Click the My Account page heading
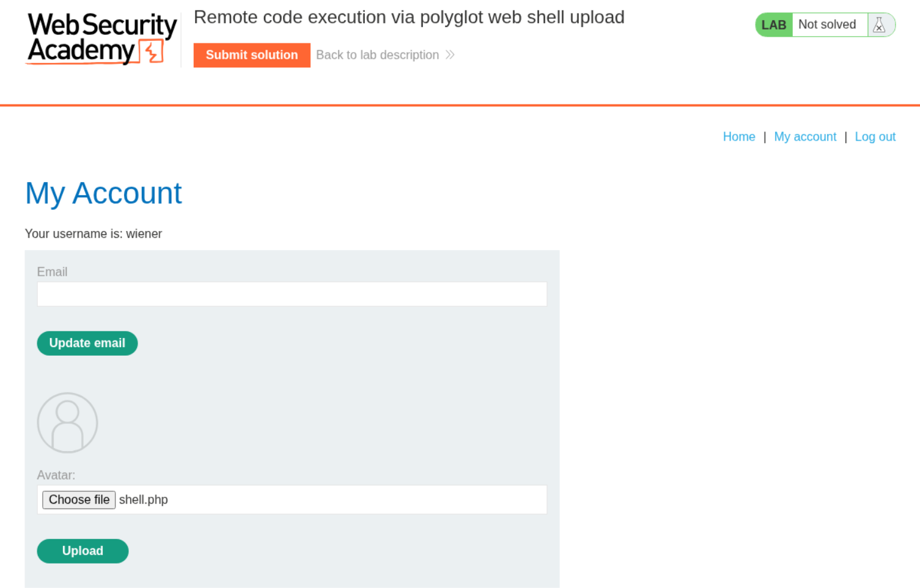 click(x=103, y=193)
